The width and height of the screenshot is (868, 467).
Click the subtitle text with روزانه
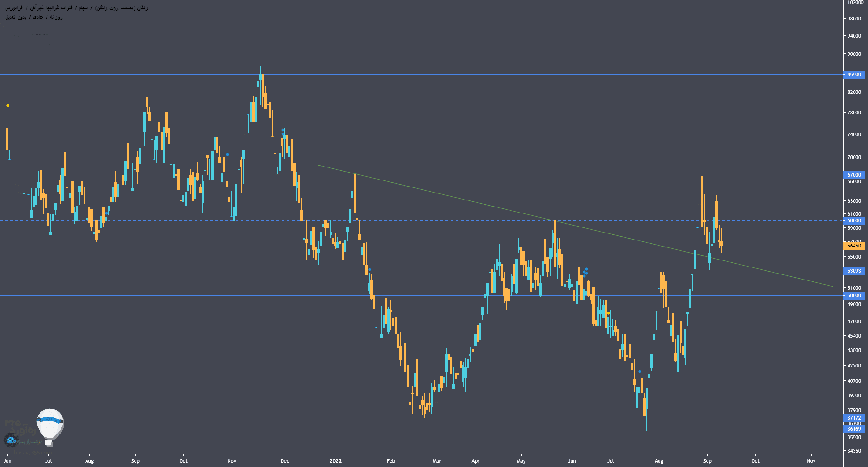[x=34, y=17]
